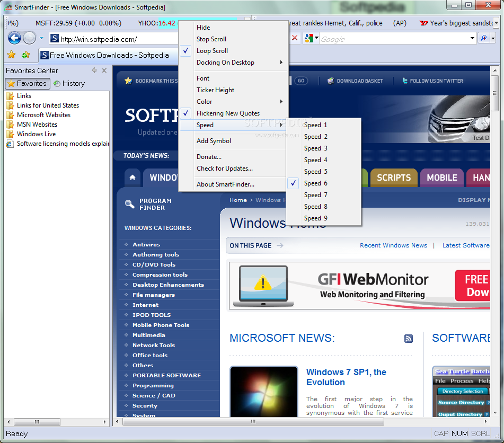Image resolution: width=504 pixels, height=443 pixels.
Task: Click the GO search button
Action: (x=301, y=81)
